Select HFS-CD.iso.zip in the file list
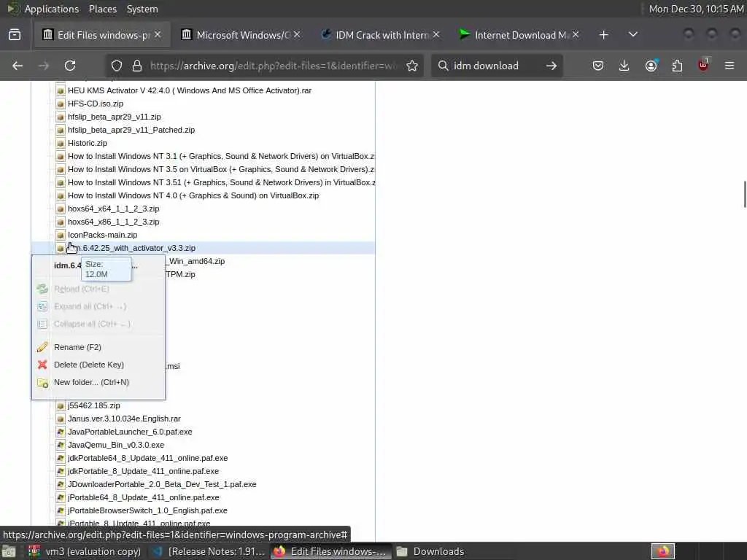This screenshot has height=560, width=747. pyautogui.click(x=96, y=104)
